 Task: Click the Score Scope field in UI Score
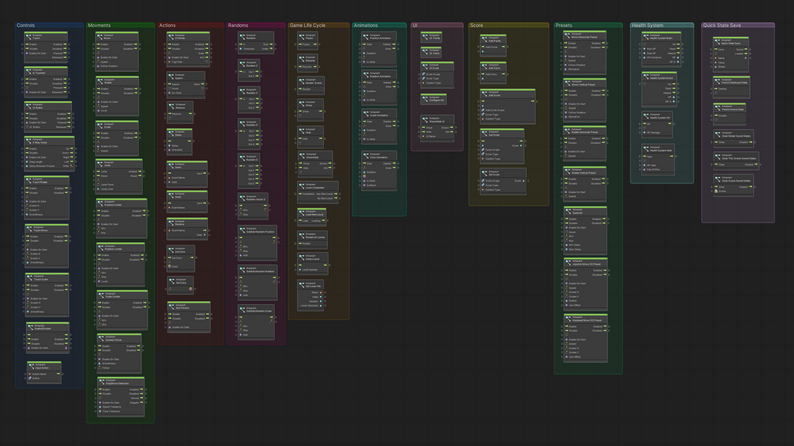click(432, 74)
